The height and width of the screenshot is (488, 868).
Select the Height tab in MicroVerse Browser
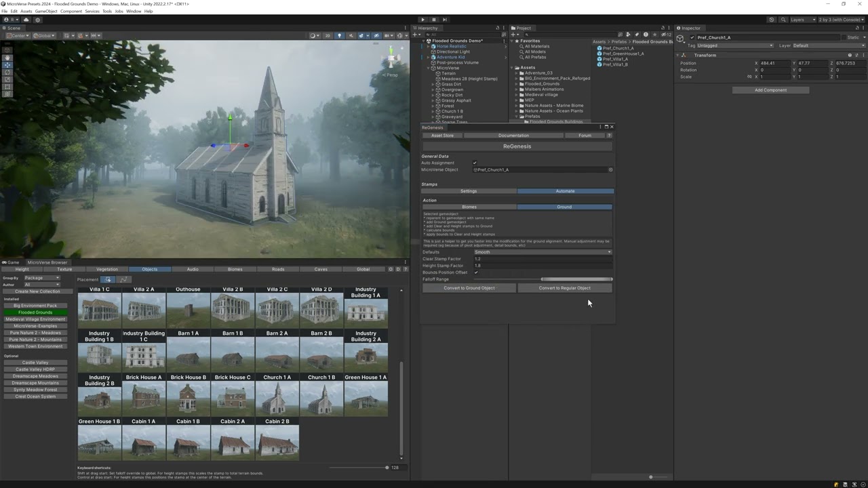tap(22, 269)
